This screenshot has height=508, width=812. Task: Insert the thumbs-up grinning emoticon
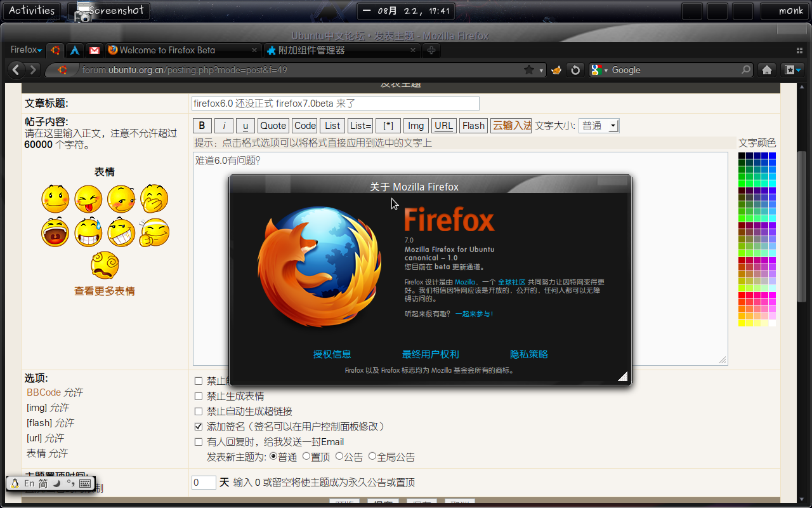121,232
